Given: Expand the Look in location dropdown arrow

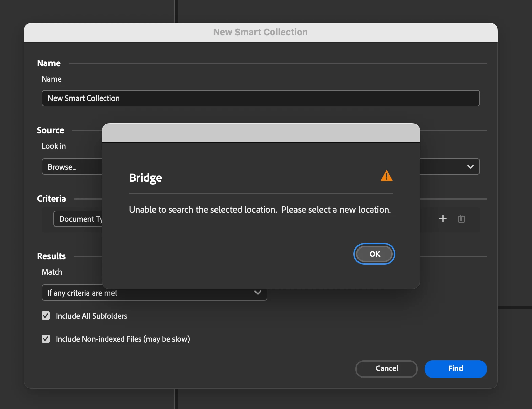Looking at the screenshot, I should point(470,167).
